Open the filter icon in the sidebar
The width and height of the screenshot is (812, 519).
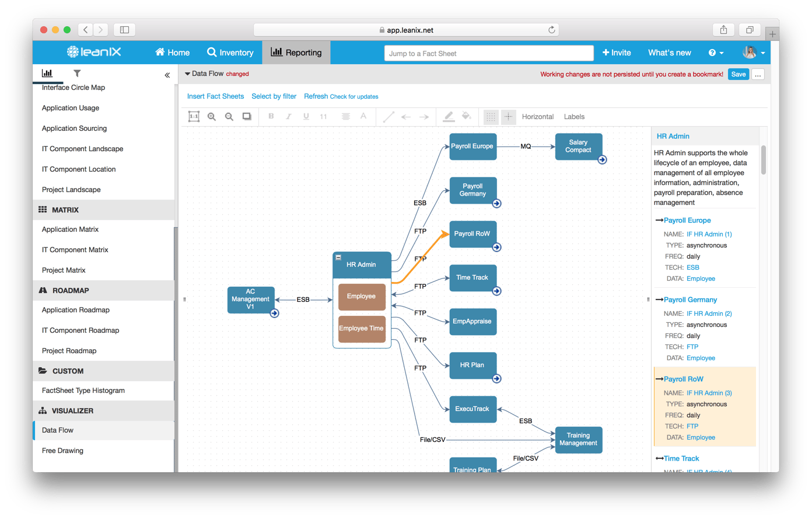click(x=76, y=74)
